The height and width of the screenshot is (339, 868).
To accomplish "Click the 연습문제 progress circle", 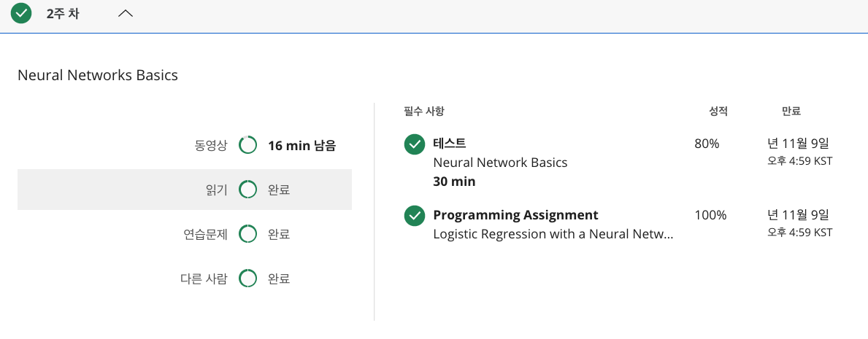I will click(247, 235).
